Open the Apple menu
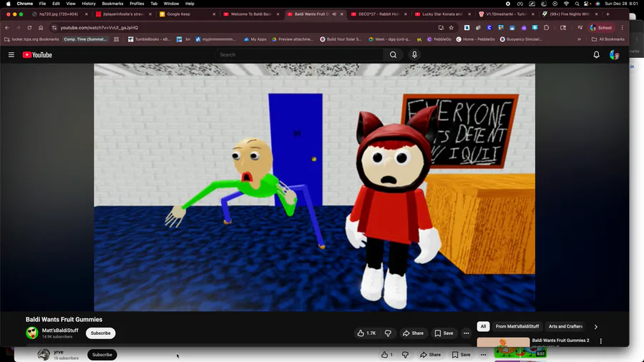This screenshot has width=644, height=362. 8,4
